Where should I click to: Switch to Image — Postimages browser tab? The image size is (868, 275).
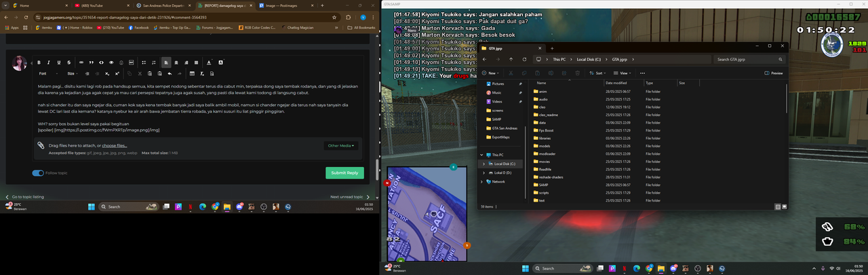(x=286, y=5)
